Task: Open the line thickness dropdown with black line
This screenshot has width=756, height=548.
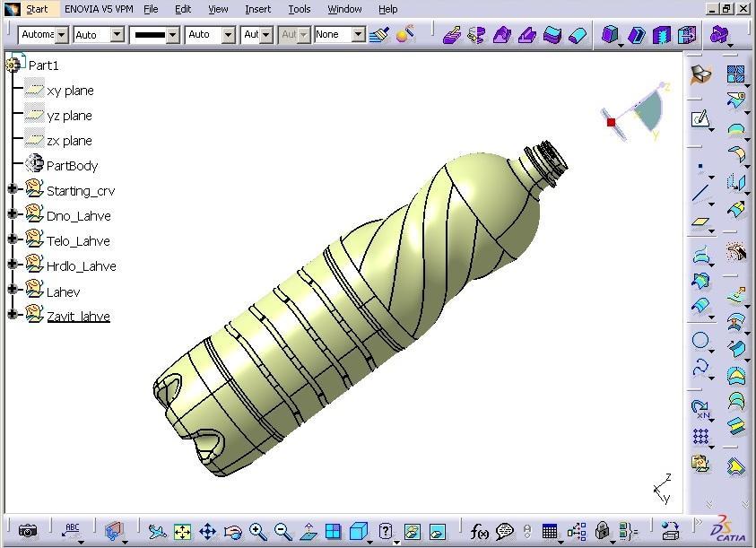Action: point(155,35)
